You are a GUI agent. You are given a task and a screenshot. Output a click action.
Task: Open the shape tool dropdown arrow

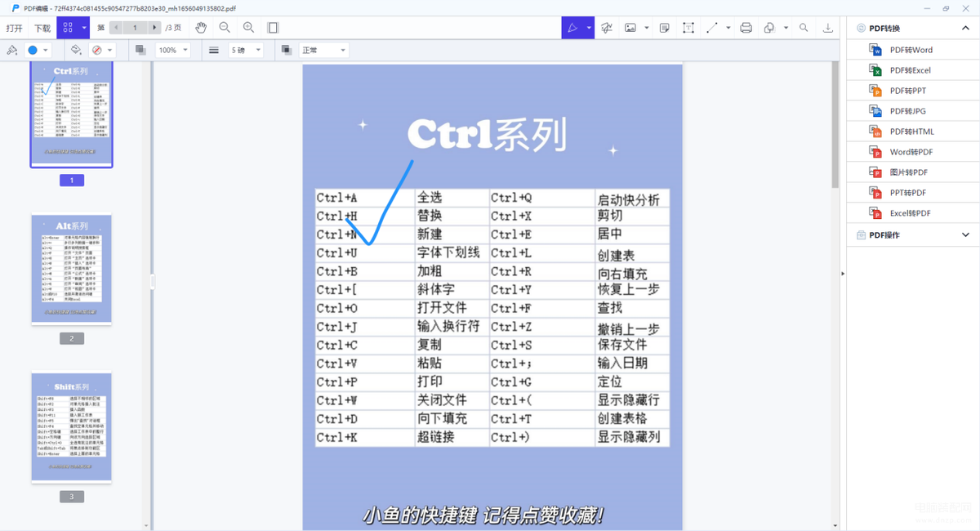[786, 28]
